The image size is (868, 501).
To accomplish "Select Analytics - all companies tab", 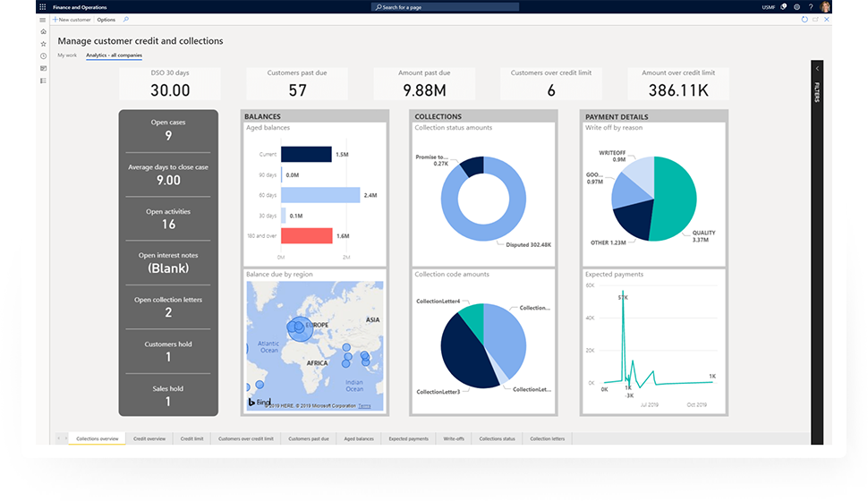I will (114, 55).
